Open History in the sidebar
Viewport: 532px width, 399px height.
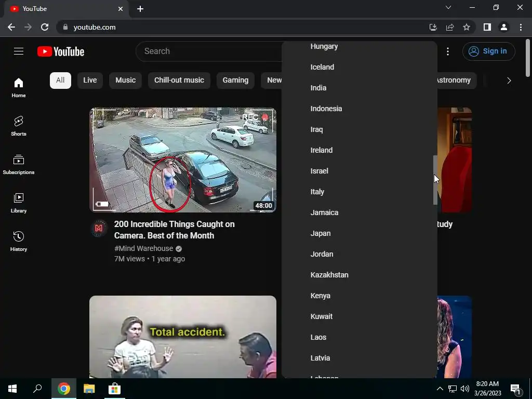(19, 241)
